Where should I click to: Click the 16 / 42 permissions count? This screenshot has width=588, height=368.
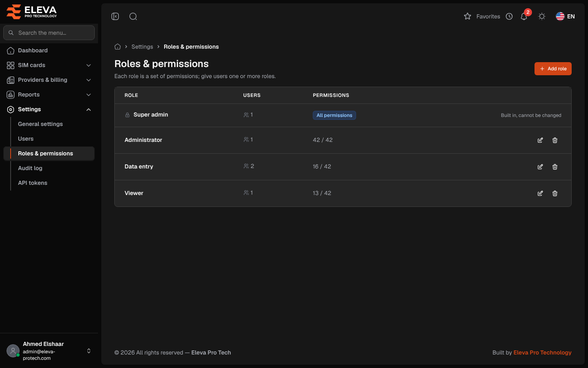click(x=322, y=166)
